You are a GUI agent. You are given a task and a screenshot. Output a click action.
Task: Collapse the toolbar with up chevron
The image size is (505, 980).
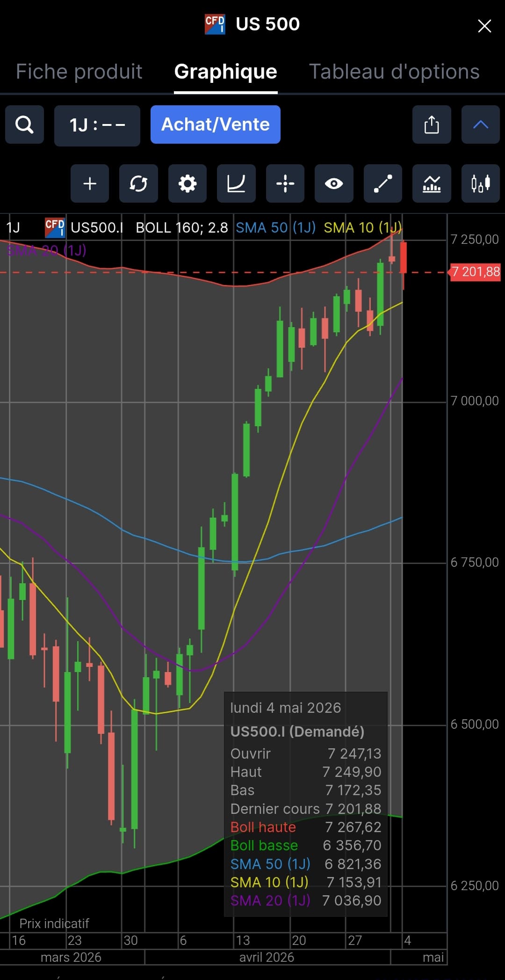coord(481,124)
